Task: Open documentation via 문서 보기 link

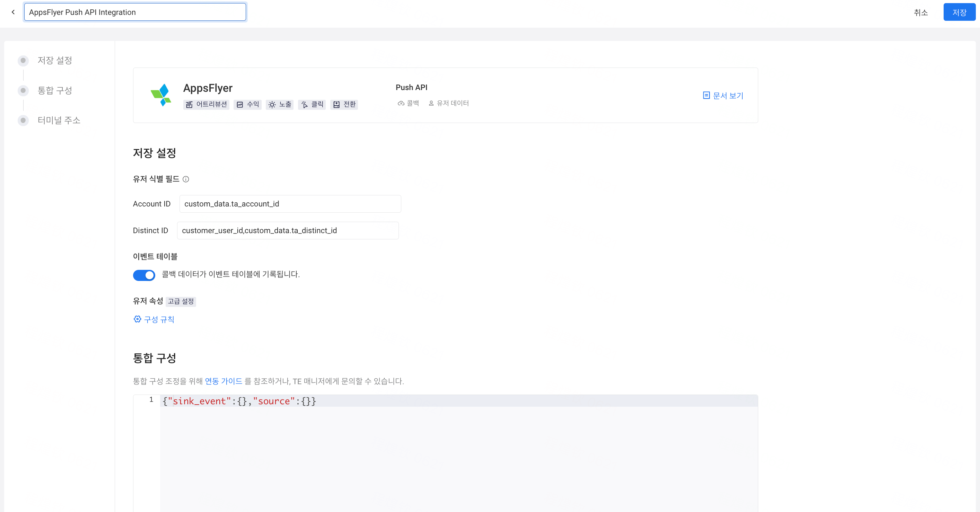Action: tap(723, 96)
